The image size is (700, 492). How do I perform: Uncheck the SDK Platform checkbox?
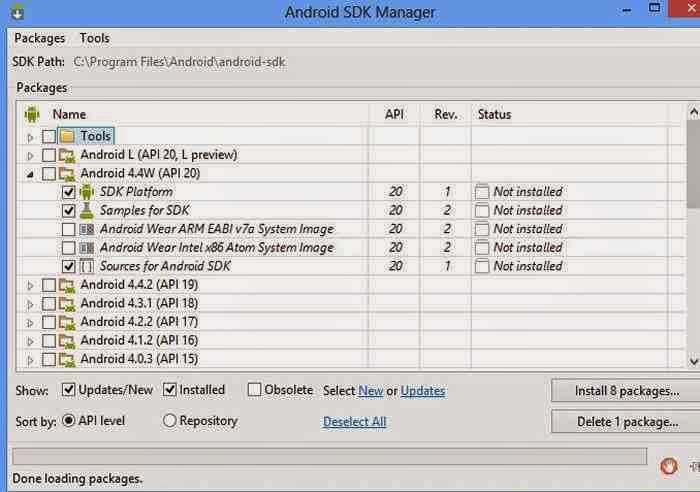68,192
